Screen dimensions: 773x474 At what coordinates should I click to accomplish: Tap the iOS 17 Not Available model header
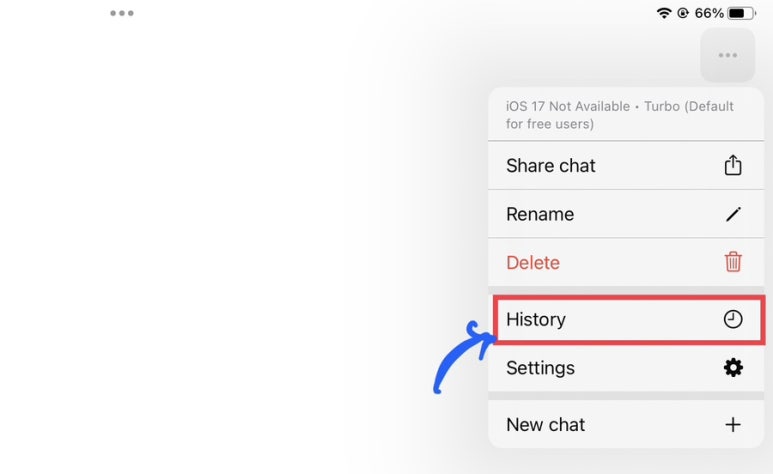coord(626,114)
